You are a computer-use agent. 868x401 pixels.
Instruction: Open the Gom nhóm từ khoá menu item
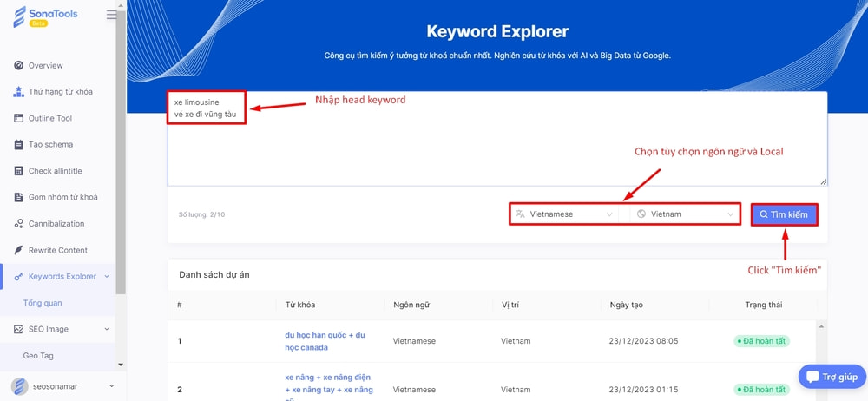tap(62, 197)
